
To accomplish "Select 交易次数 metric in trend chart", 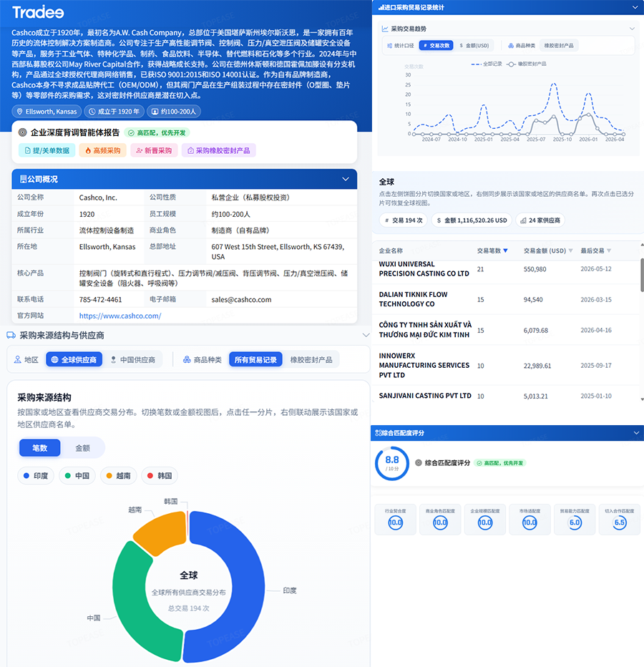I will [x=436, y=46].
